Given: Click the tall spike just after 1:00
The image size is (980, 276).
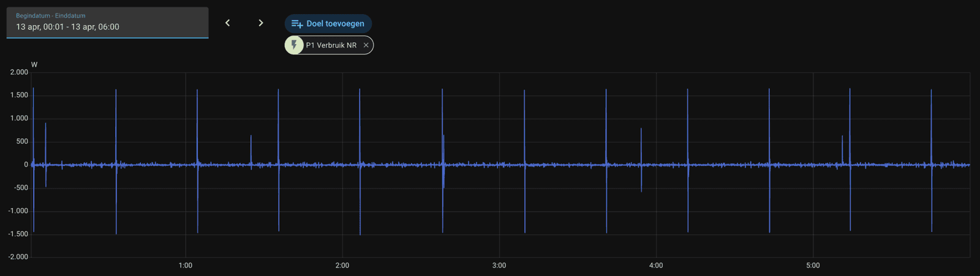Looking at the screenshot, I should [x=197, y=122].
